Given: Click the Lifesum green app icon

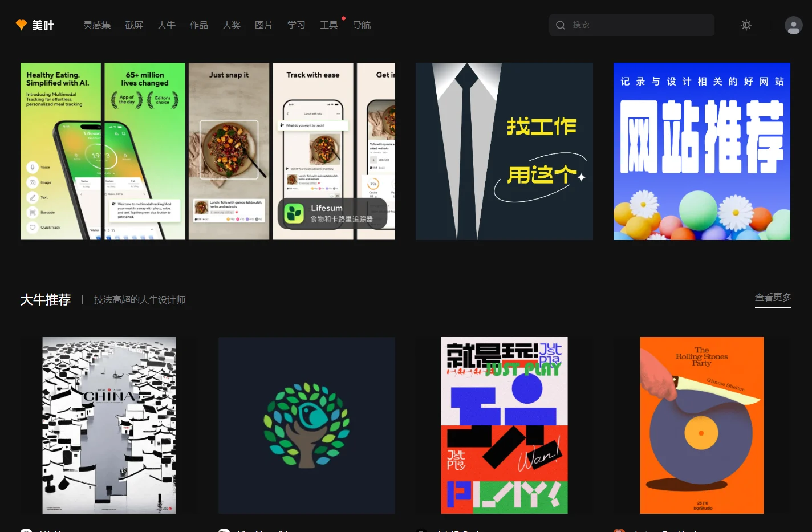Looking at the screenshot, I should (x=294, y=213).
